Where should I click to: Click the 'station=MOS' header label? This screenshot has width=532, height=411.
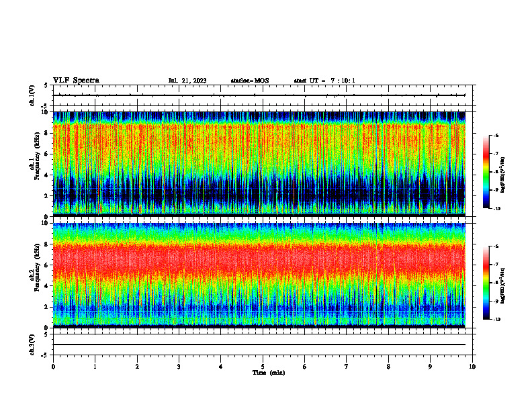[x=250, y=81]
